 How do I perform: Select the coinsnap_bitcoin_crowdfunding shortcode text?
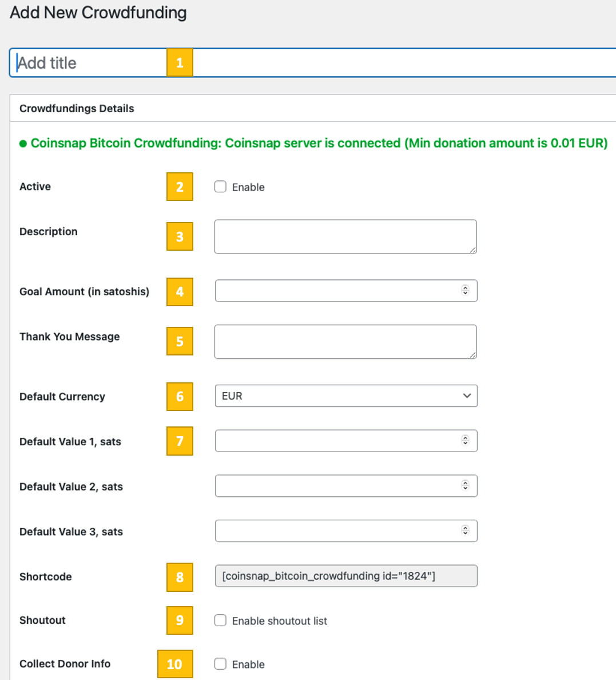point(345,576)
